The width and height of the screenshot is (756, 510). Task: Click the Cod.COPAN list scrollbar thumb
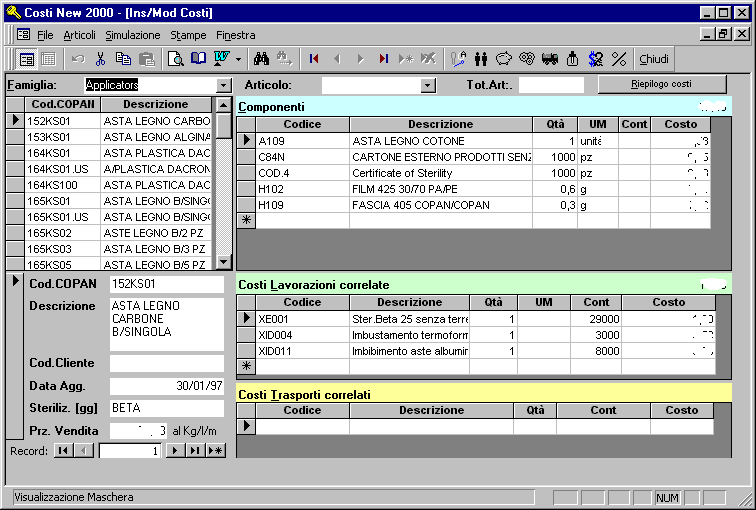point(223,125)
